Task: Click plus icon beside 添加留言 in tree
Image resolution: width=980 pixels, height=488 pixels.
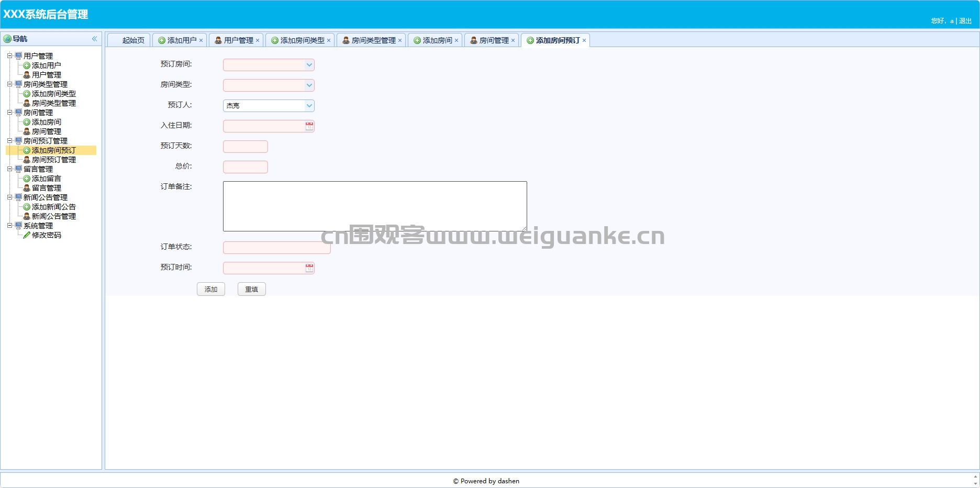Action: 27,179
